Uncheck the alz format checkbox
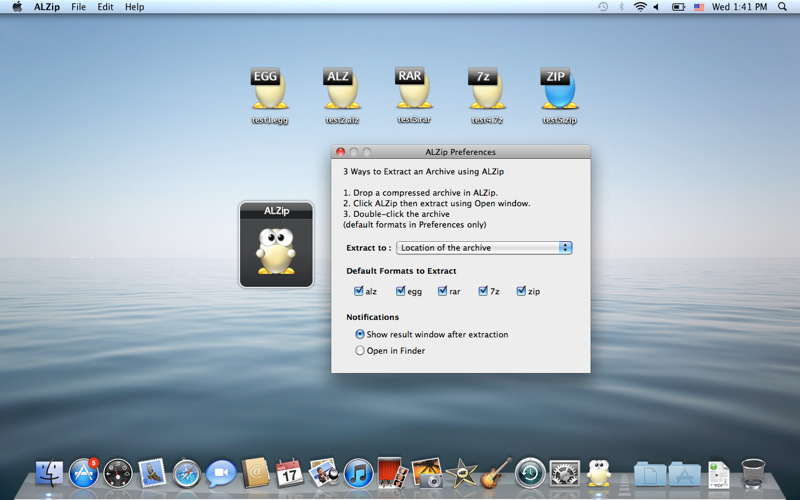This screenshot has height=500, width=800. [359, 292]
